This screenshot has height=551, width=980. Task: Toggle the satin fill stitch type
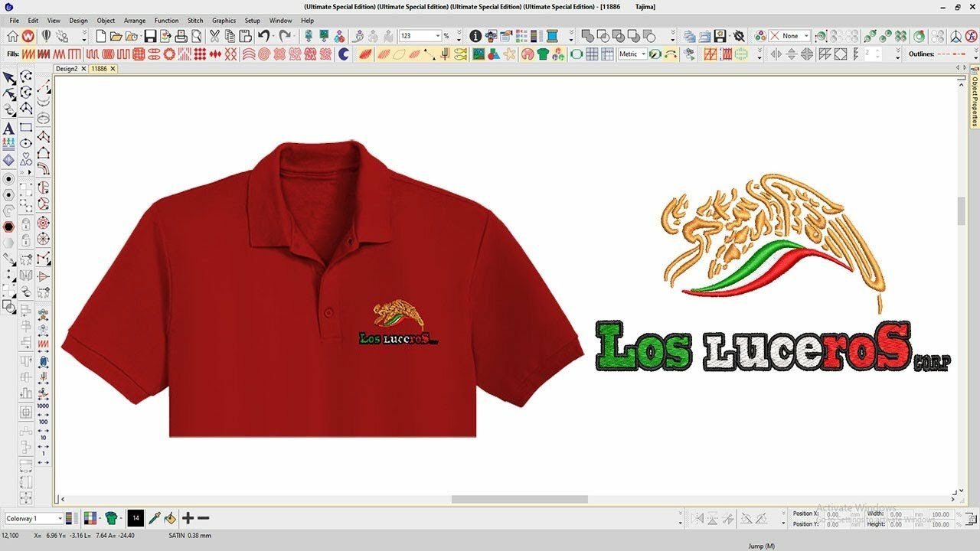[28, 54]
